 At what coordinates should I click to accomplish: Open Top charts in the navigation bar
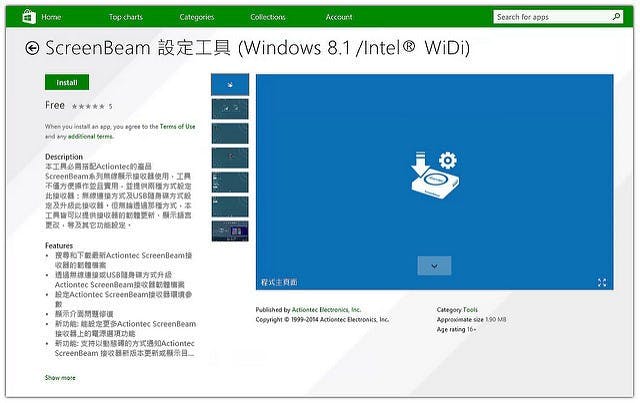click(x=126, y=17)
